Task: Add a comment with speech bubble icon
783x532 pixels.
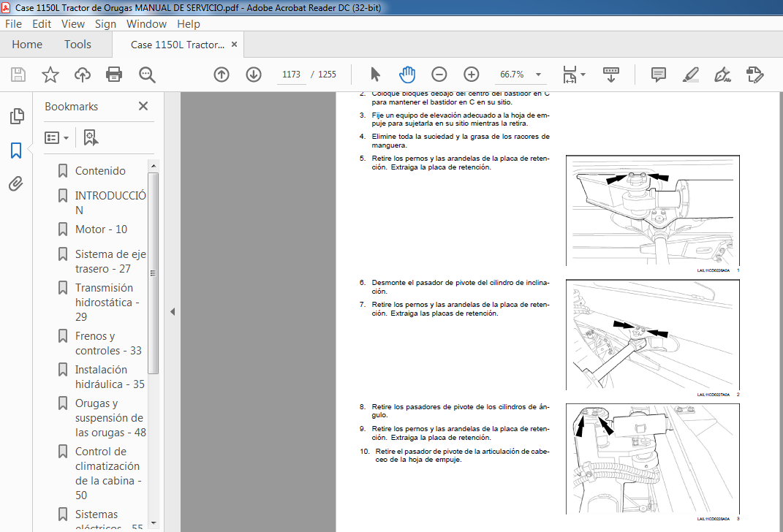Action: 659,75
